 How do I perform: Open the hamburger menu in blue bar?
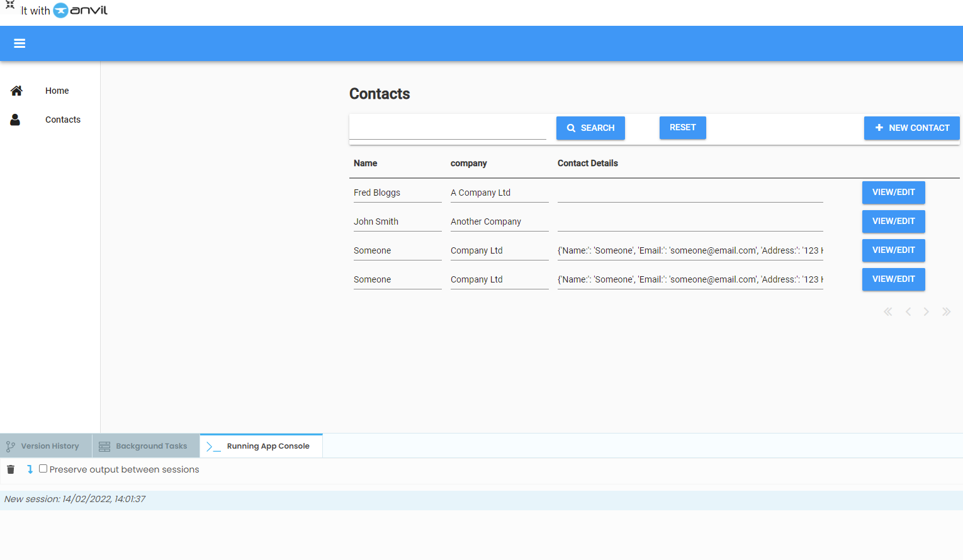tap(20, 43)
